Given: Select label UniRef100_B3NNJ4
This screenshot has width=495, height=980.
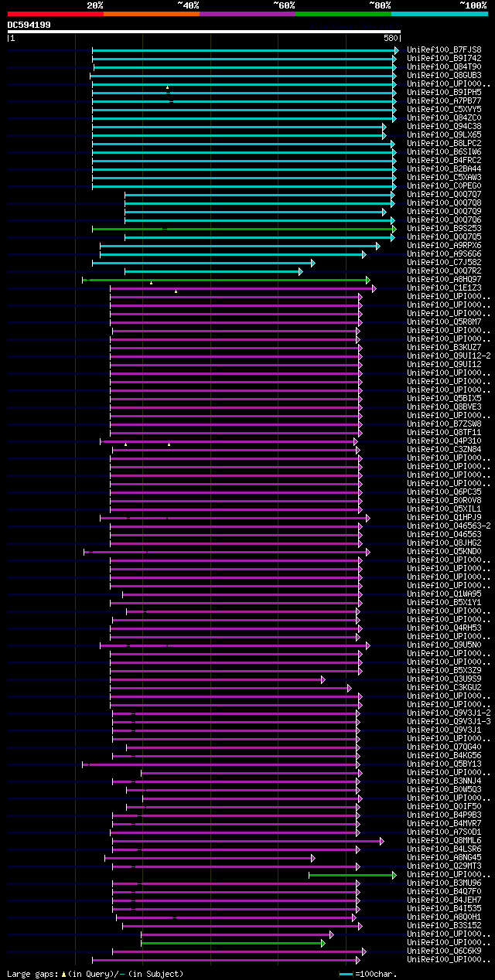Looking at the screenshot, I should click(x=444, y=781).
